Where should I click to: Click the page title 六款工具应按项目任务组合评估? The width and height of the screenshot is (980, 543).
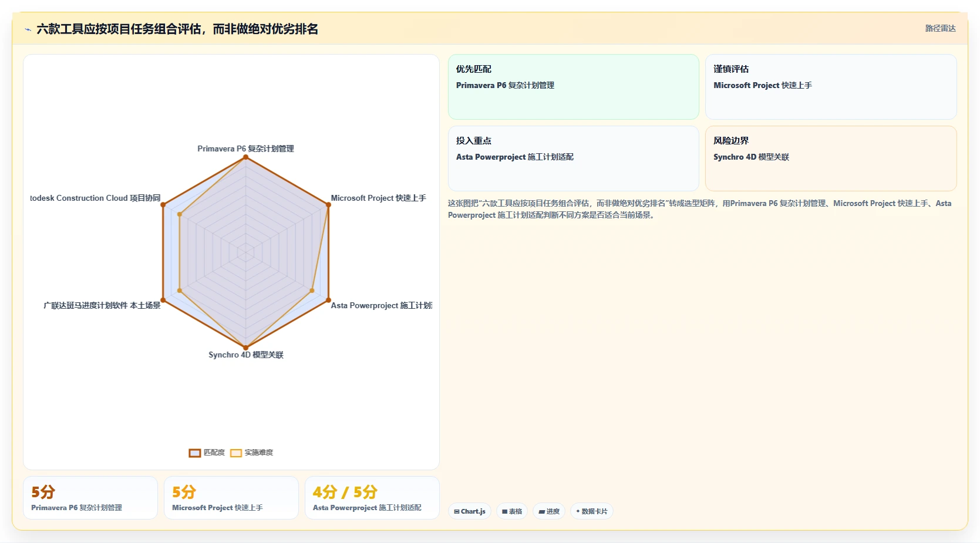(x=177, y=29)
